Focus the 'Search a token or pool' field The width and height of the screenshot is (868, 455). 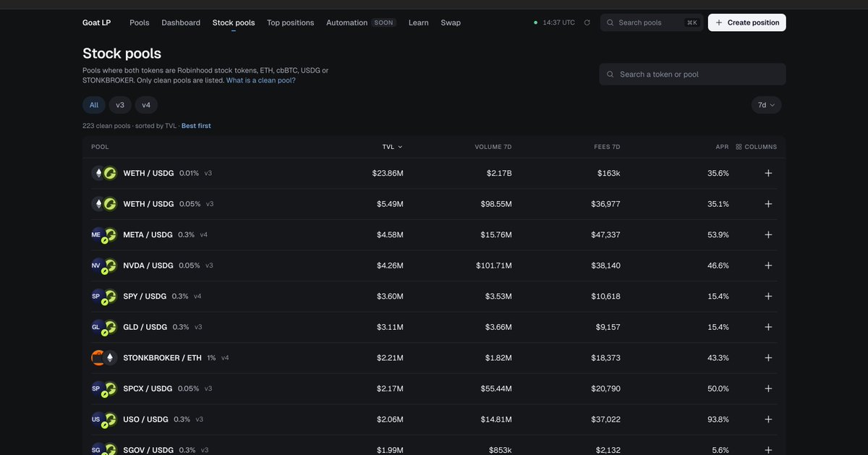(x=692, y=75)
